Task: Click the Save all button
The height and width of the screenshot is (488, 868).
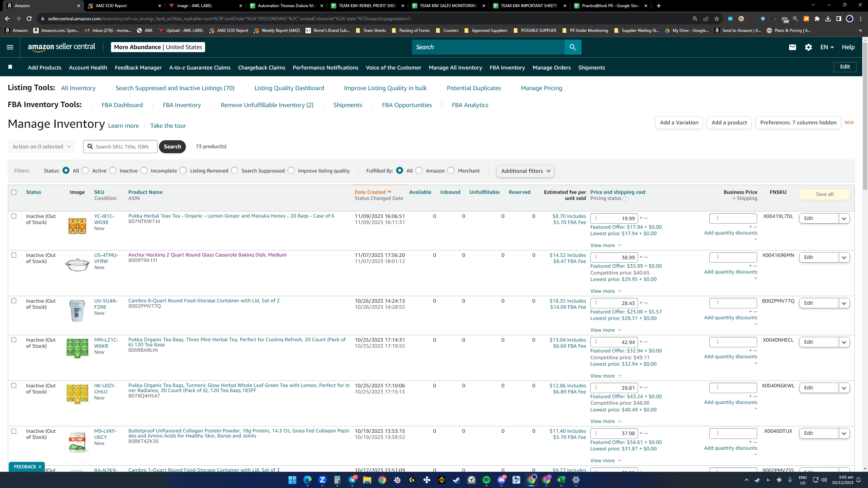Action: (824, 194)
